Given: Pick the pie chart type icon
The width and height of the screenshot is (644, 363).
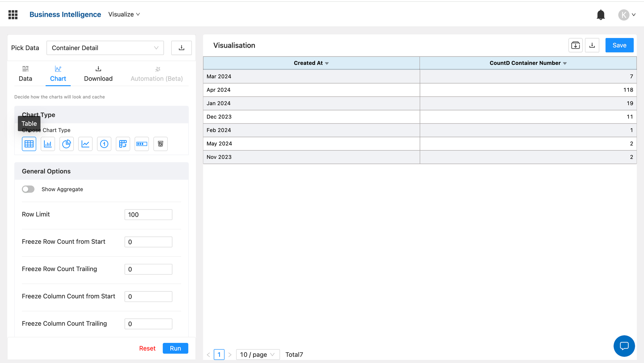Looking at the screenshot, I should [x=67, y=144].
